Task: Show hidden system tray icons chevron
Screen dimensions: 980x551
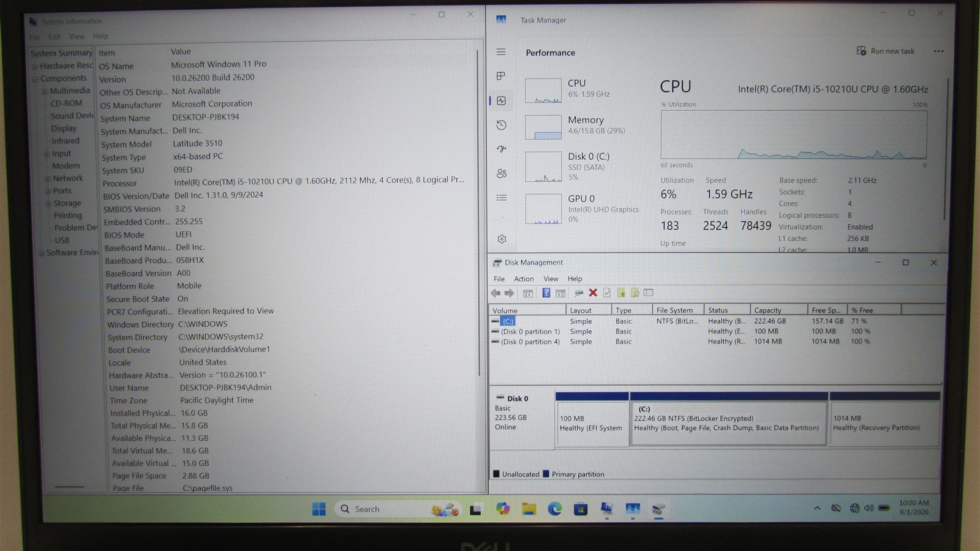Action: (817, 508)
